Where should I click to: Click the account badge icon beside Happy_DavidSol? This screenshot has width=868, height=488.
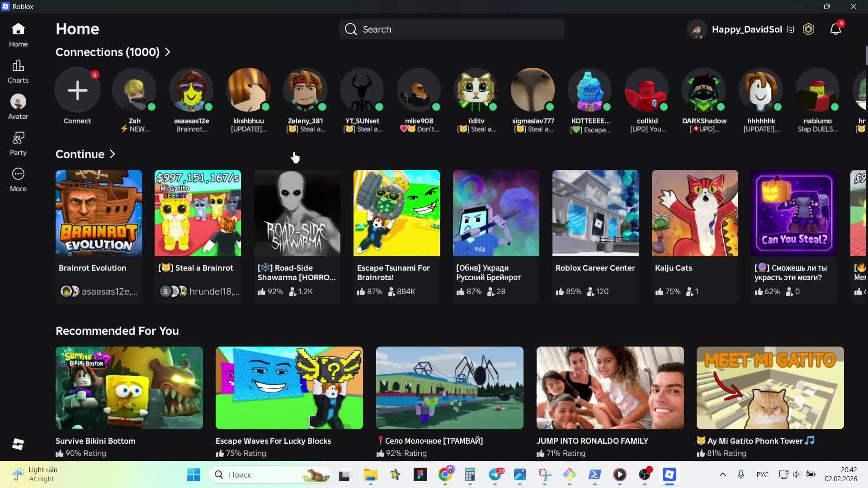pyautogui.click(x=790, y=29)
